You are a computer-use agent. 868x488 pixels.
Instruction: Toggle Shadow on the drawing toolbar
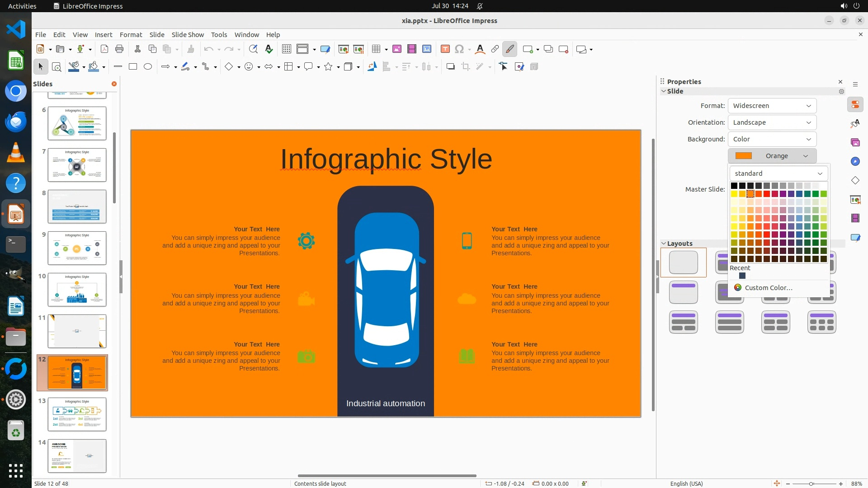click(450, 67)
